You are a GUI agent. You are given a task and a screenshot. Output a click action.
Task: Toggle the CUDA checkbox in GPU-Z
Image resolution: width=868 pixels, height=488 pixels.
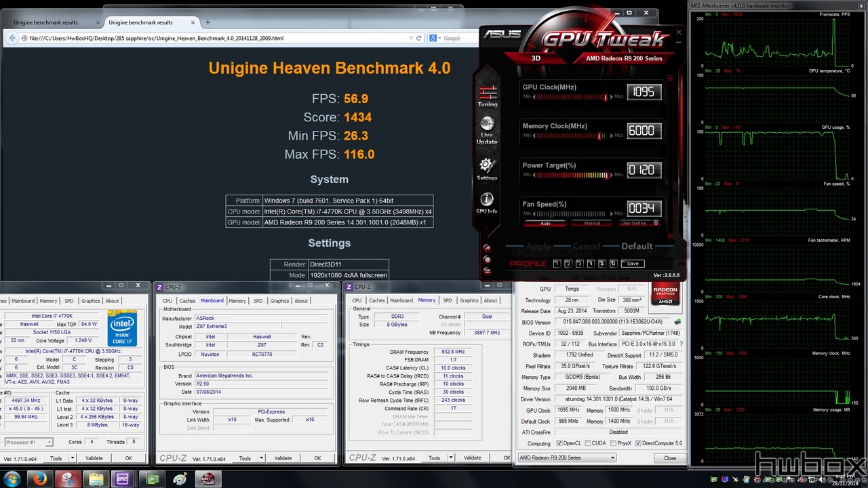587,443
